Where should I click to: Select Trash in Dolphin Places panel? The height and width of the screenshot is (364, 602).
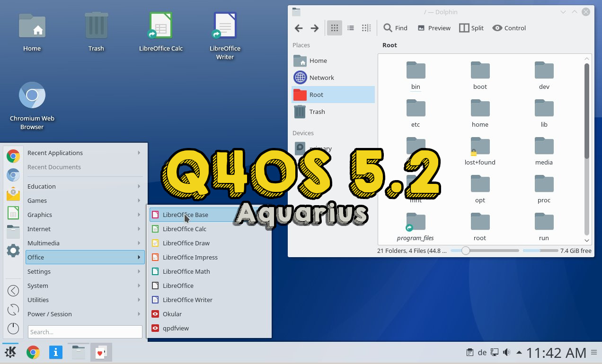pos(333,112)
